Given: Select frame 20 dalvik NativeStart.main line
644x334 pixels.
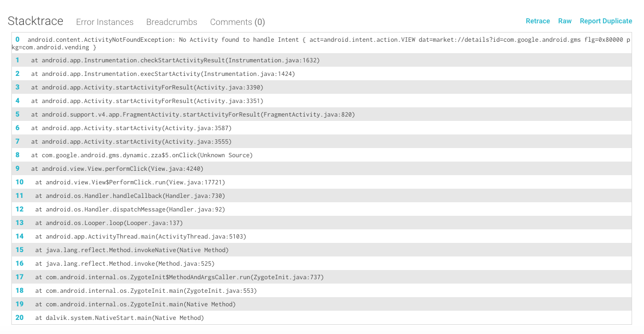Looking at the screenshot, I should click(x=119, y=318).
